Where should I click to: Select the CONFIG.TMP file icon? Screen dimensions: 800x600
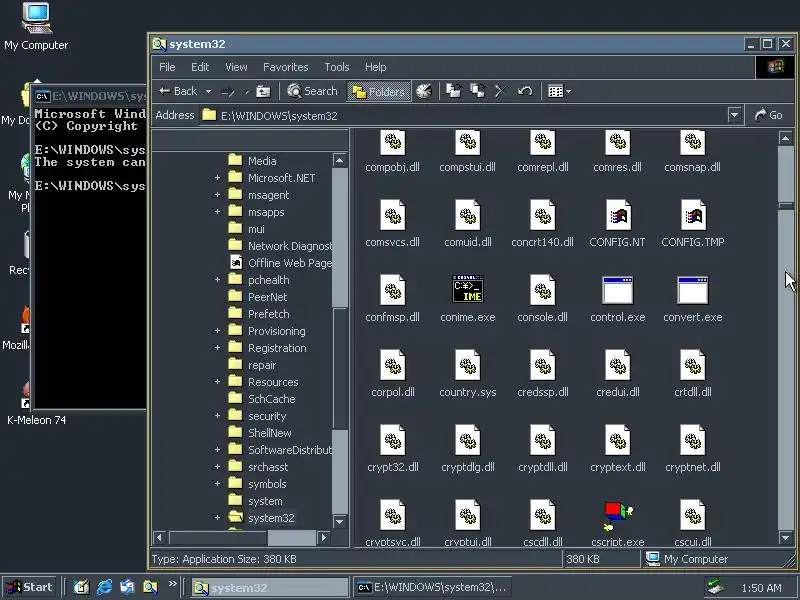pyautogui.click(x=692, y=215)
